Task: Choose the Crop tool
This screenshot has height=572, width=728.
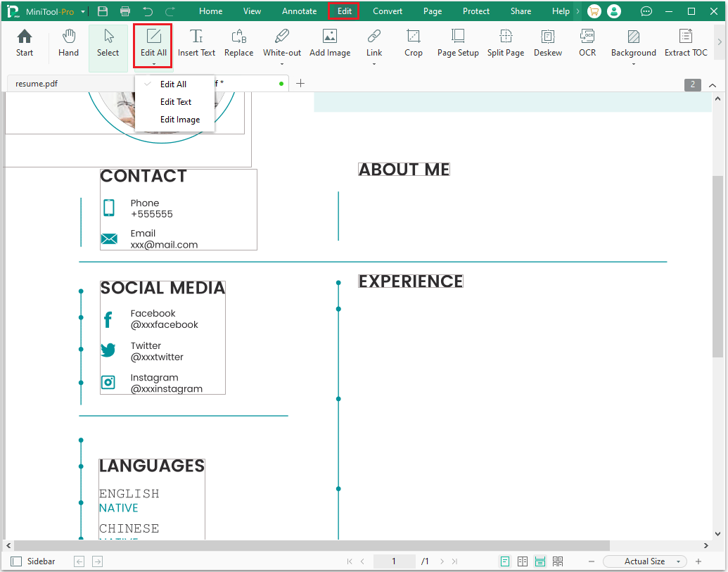Action: pos(414,44)
